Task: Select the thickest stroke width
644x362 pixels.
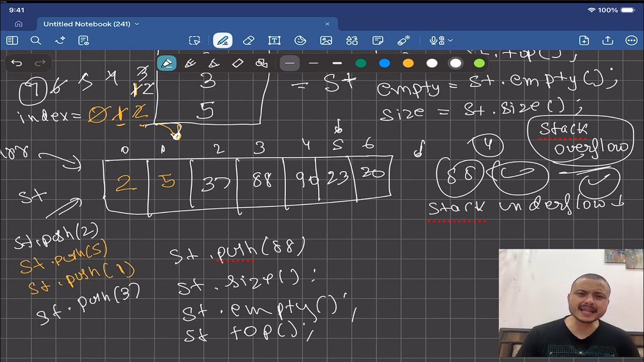Action: [337, 63]
